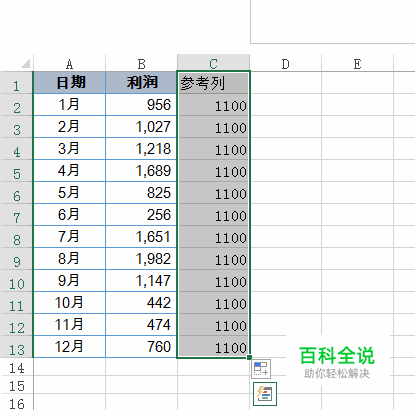Click the Select All corner triangle
The image size is (415, 410).
click(26, 63)
